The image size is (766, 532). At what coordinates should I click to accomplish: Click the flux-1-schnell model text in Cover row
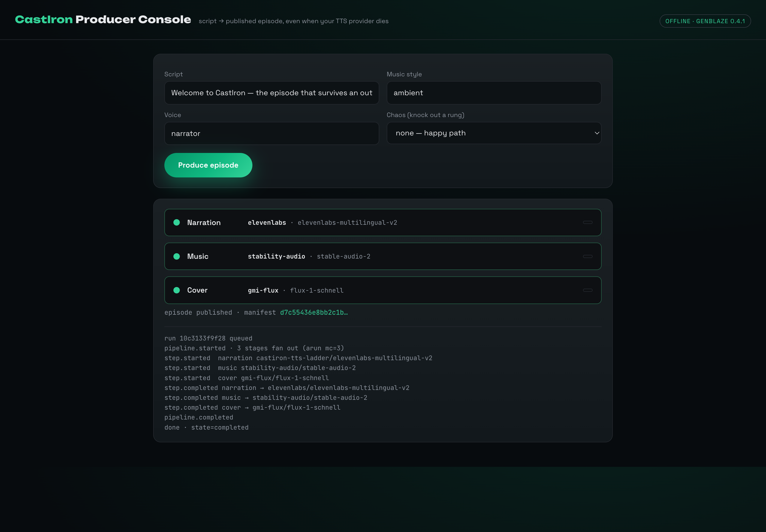coord(317,290)
